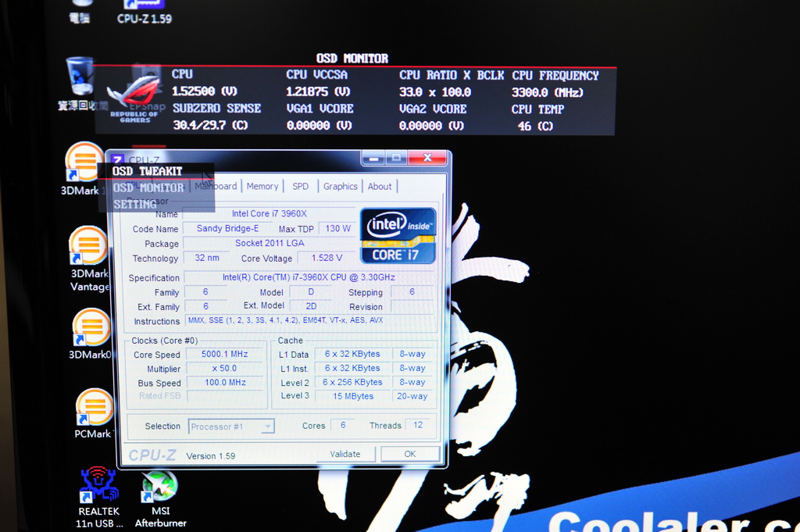Click the 20-way value for Level 3 cache
800x532 pixels.
coord(412,396)
